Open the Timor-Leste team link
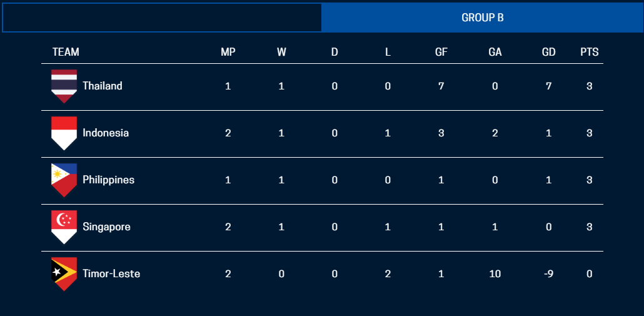This screenshot has width=644, height=316. click(x=111, y=273)
